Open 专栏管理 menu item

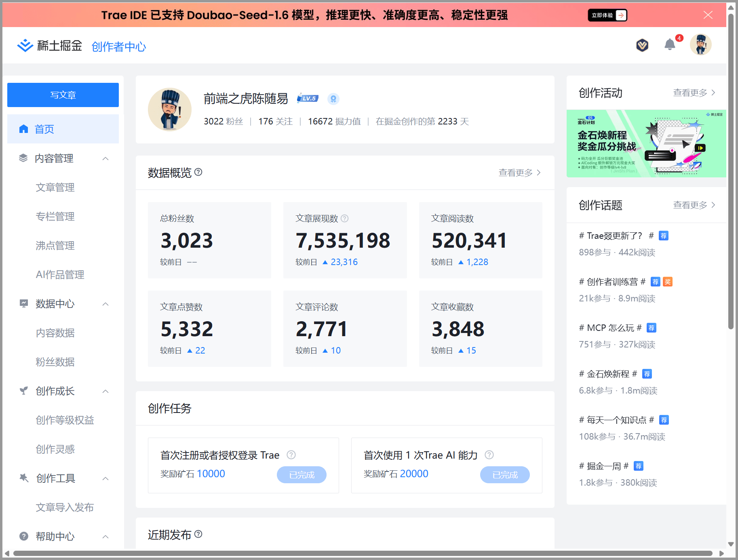point(55,217)
